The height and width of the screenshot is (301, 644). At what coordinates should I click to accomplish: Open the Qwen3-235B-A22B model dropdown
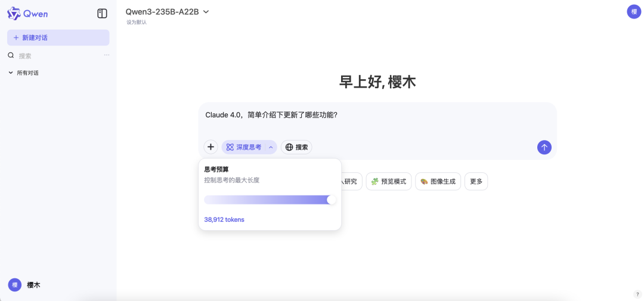click(167, 12)
